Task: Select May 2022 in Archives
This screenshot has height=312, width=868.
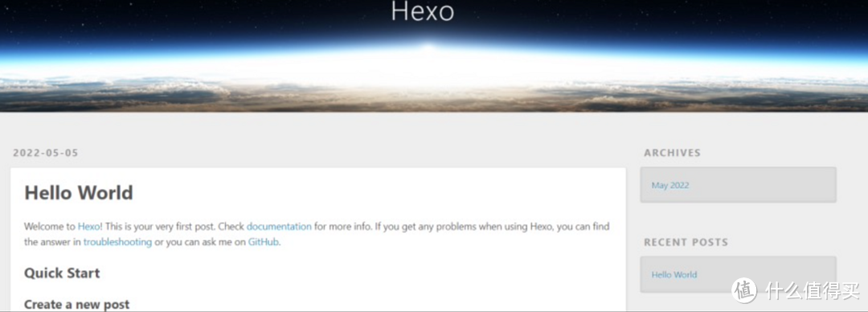Action: pos(670,185)
